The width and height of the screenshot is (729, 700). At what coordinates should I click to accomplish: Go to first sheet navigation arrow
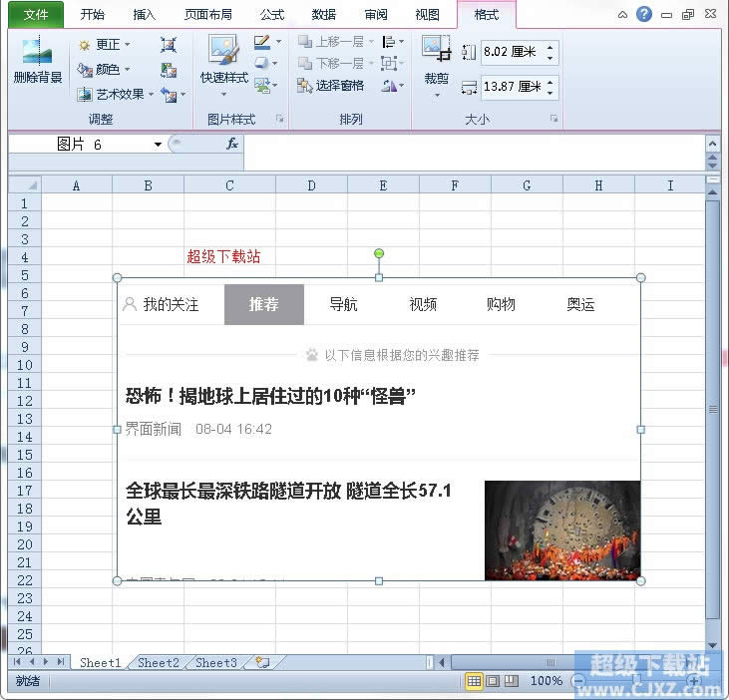point(17,662)
